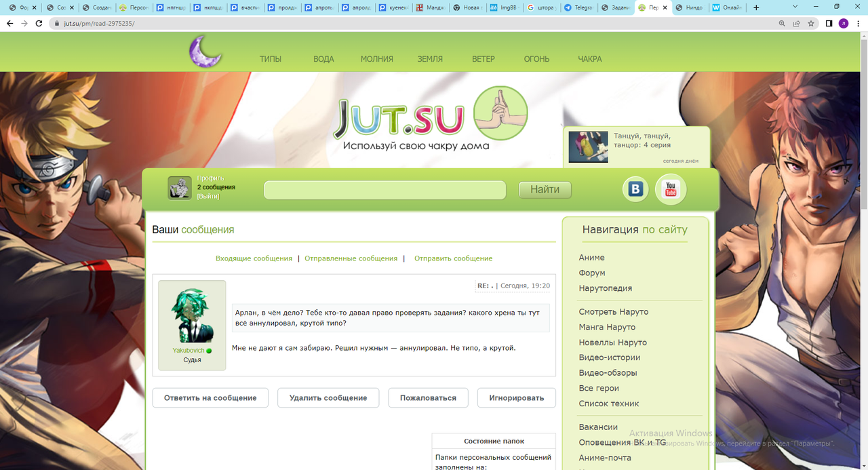This screenshot has width=868, height=470.
Task: Click the Игнорировать button
Action: [517, 397]
